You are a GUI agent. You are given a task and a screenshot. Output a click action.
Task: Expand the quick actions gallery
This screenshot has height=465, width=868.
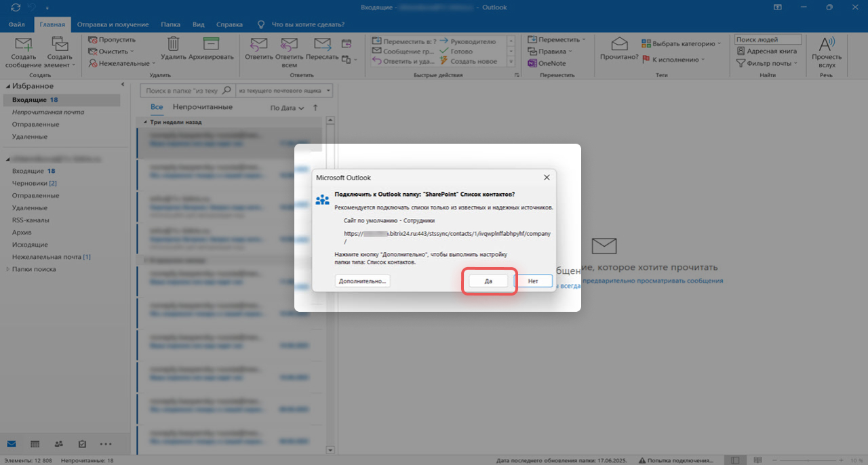511,62
